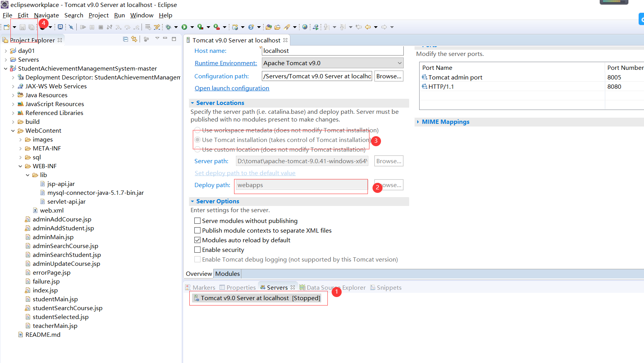Image resolution: width=644 pixels, height=363 pixels.
Task: Collapse the WEB-INF folder
Action: pos(20,166)
